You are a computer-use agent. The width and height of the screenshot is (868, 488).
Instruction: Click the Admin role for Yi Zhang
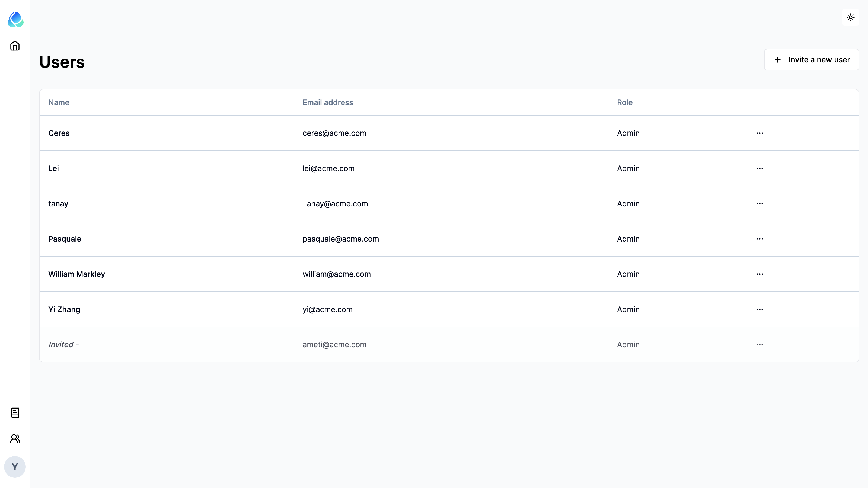628,310
